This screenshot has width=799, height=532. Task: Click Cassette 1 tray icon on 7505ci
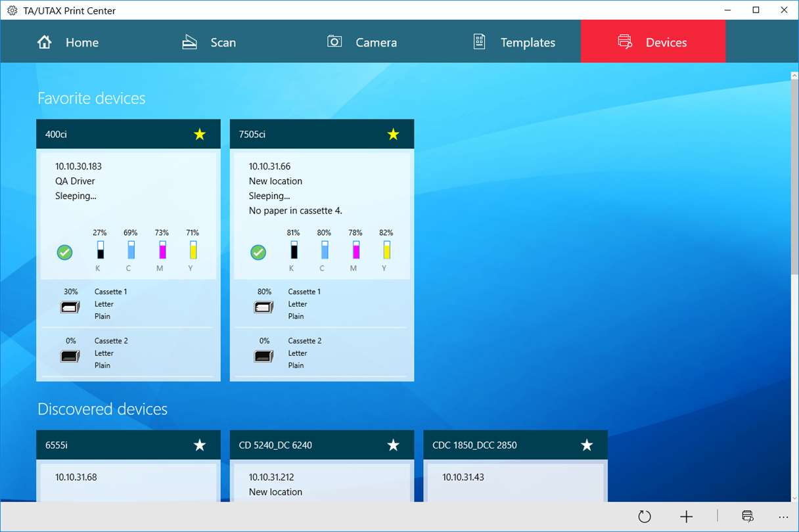pyautogui.click(x=263, y=307)
